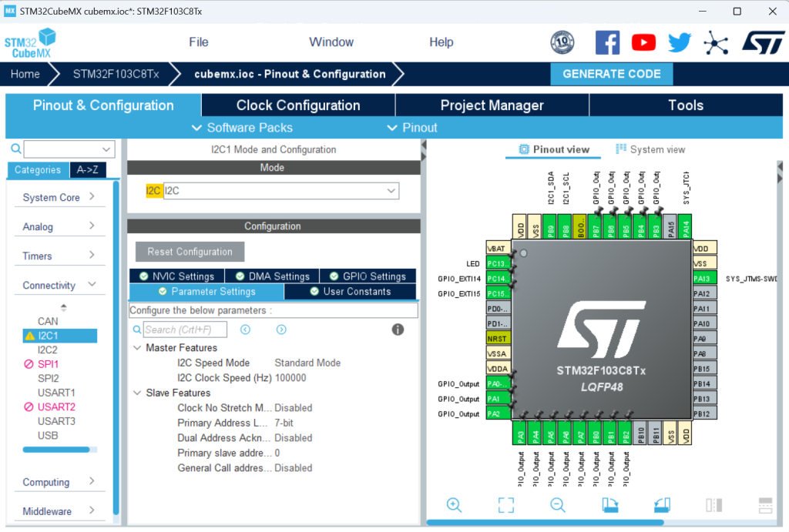Click the unassigned PB12 pin

tap(705, 414)
